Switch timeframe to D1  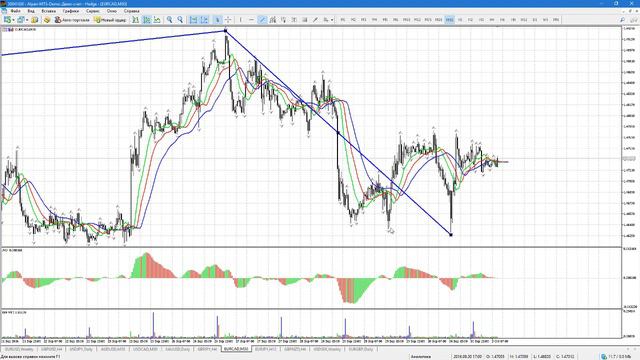[x=535, y=20]
